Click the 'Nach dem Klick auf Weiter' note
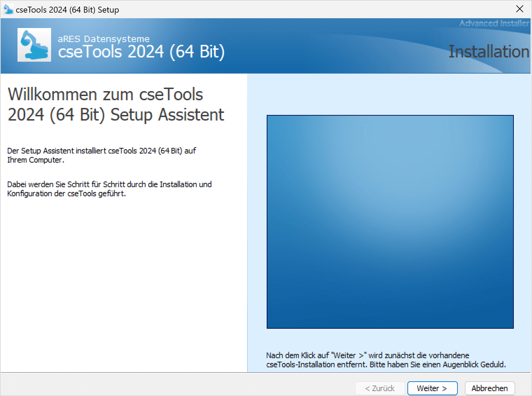Screen dimensions: 532x396 (x=386, y=360)
